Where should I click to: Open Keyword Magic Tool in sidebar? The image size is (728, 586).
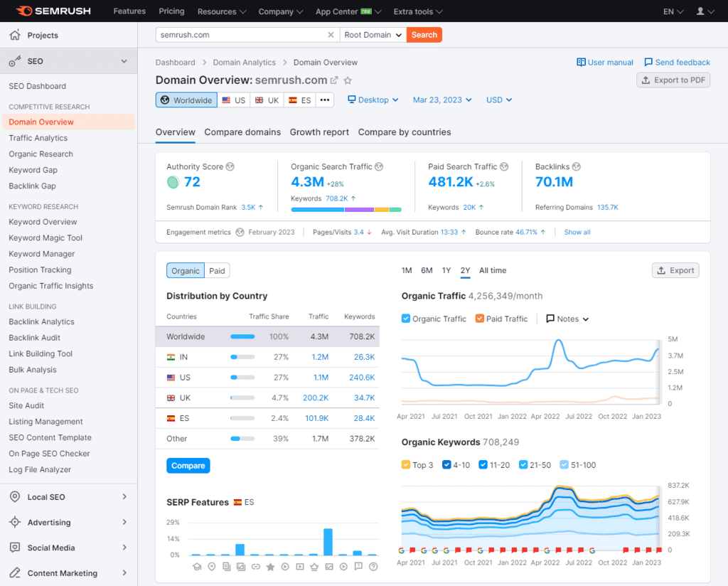point(45,238)
